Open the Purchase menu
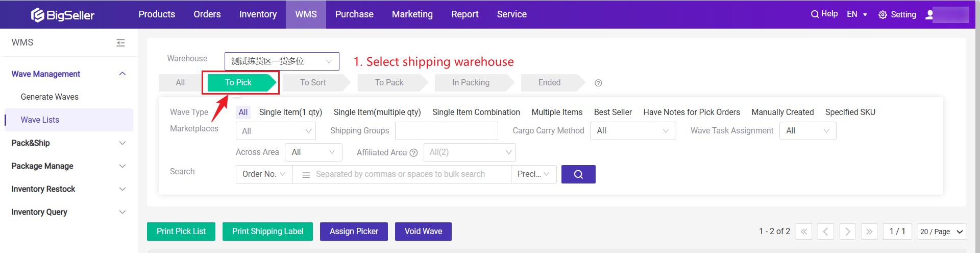980x253 pixels. 354,14
